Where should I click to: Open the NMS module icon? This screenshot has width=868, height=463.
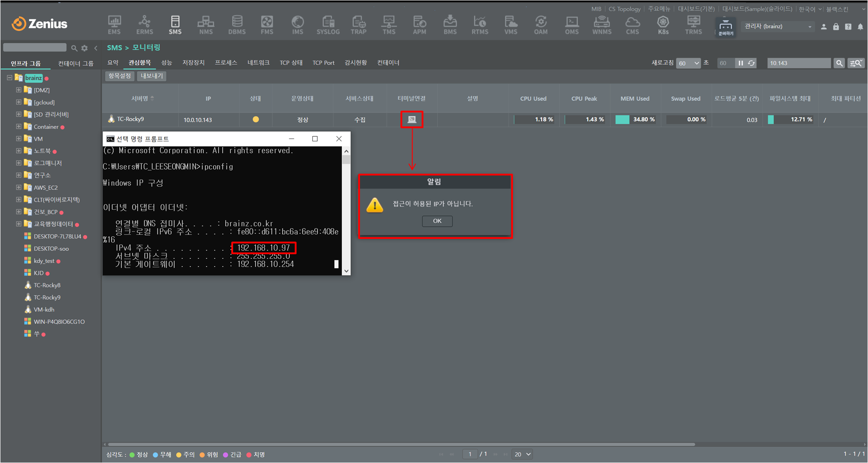(206, 25)
